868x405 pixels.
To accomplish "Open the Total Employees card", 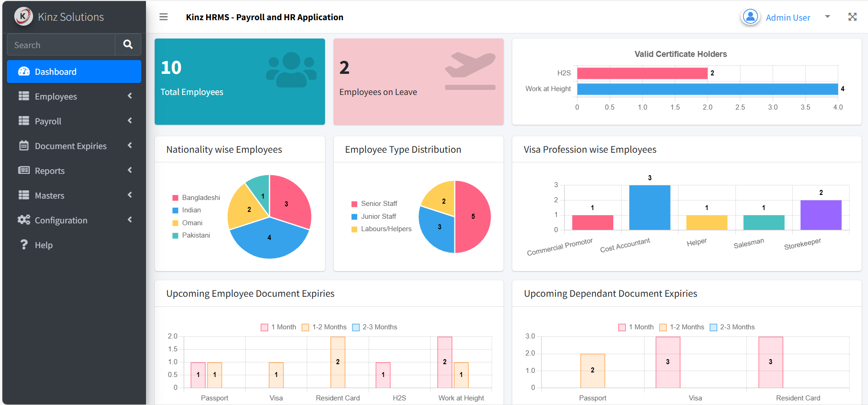I will tap(240, 82).
